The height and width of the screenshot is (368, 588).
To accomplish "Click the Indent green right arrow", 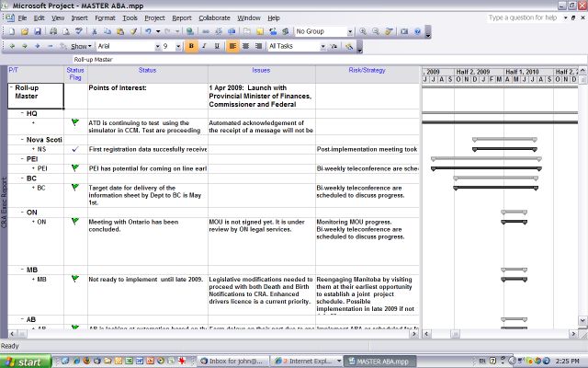I will [25, 46].
